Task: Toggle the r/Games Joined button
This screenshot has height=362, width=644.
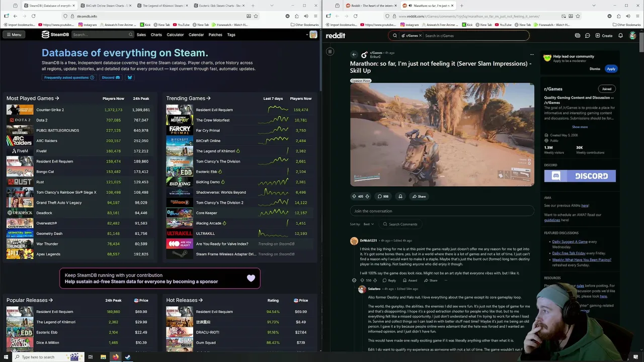Action: tap(607, 89)
